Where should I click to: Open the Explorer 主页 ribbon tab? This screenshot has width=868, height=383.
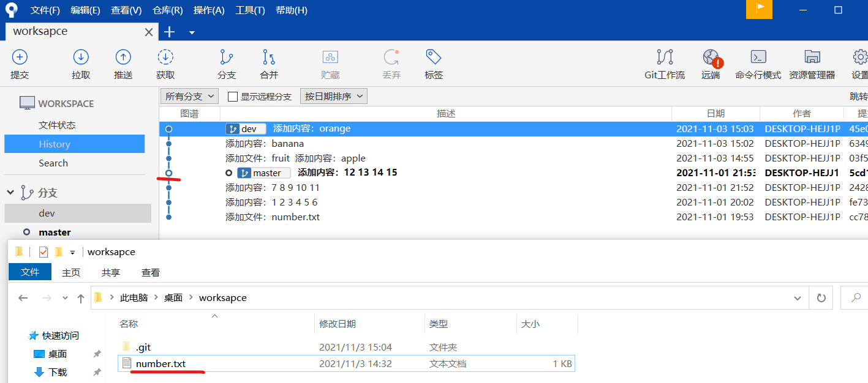click(71, 272)
